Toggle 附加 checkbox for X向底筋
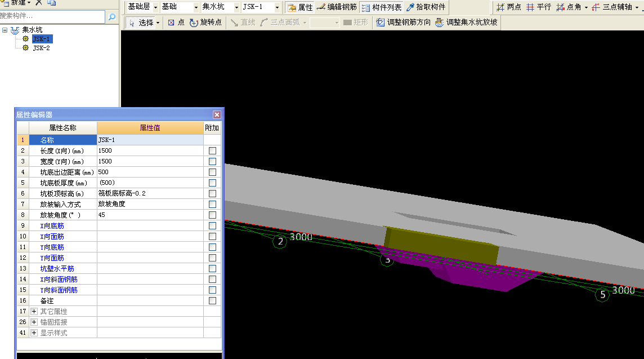This screenshot has width=644, height=359. coord(212,226)
